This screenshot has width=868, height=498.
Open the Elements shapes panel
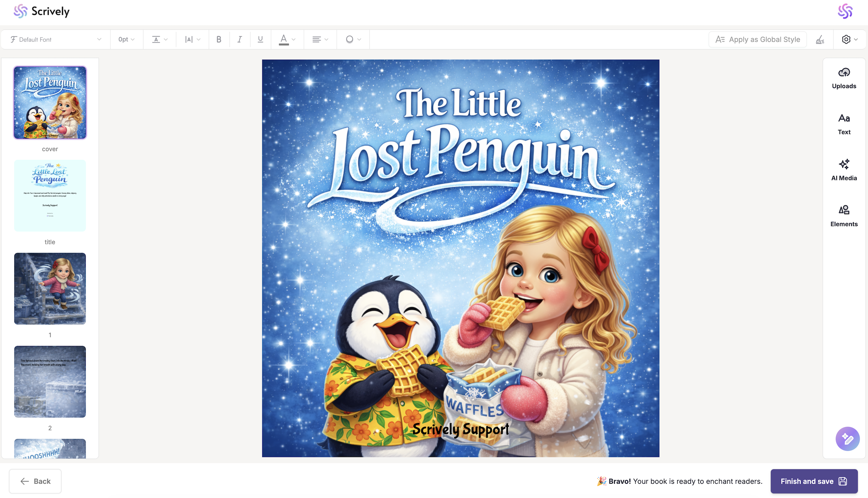point(844,216)
